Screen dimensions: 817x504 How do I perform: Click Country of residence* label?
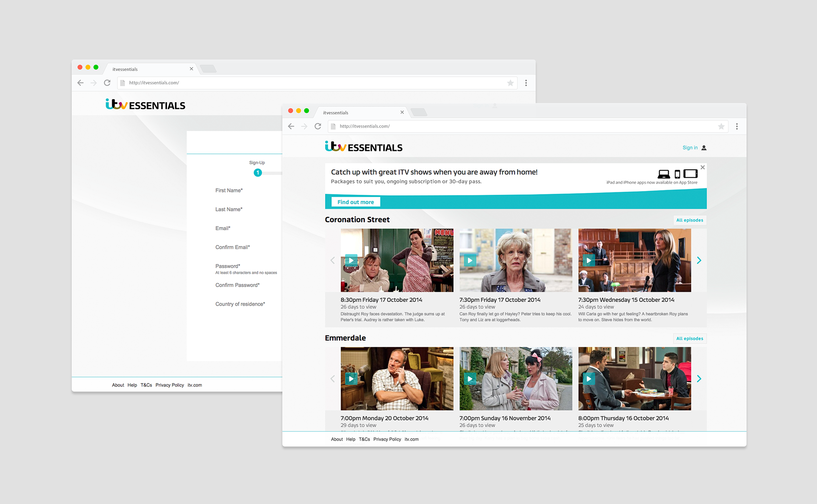click(x=240, y=304)
